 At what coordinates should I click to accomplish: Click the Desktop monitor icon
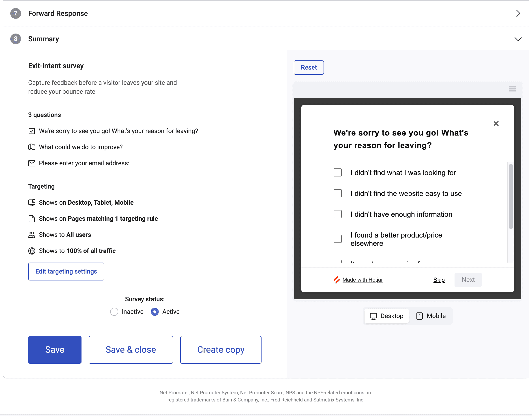tap(373, 316)
